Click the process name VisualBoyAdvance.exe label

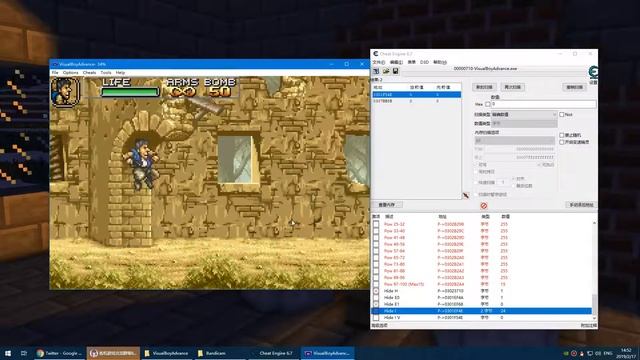pos(485,69)
